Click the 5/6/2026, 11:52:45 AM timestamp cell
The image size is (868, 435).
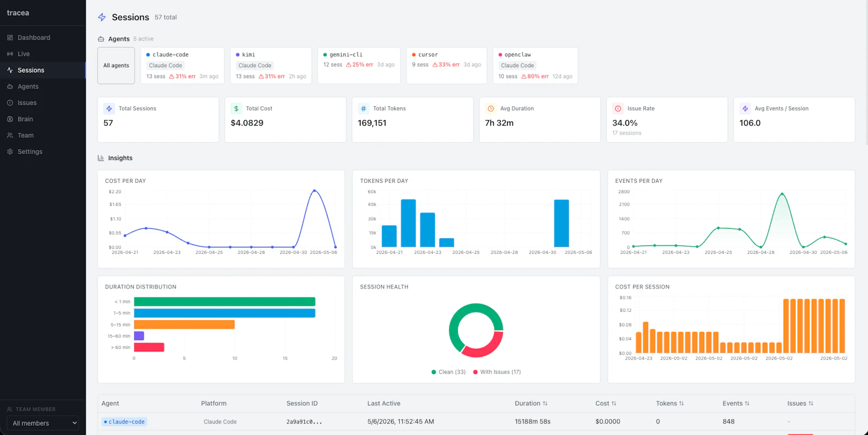tap(400, 421)
